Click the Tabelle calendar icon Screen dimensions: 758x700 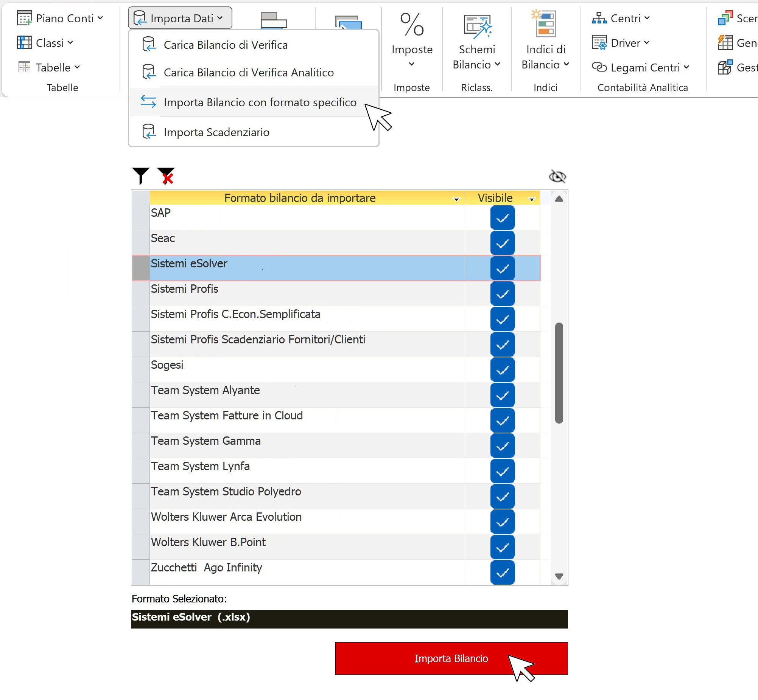(25, 67)
